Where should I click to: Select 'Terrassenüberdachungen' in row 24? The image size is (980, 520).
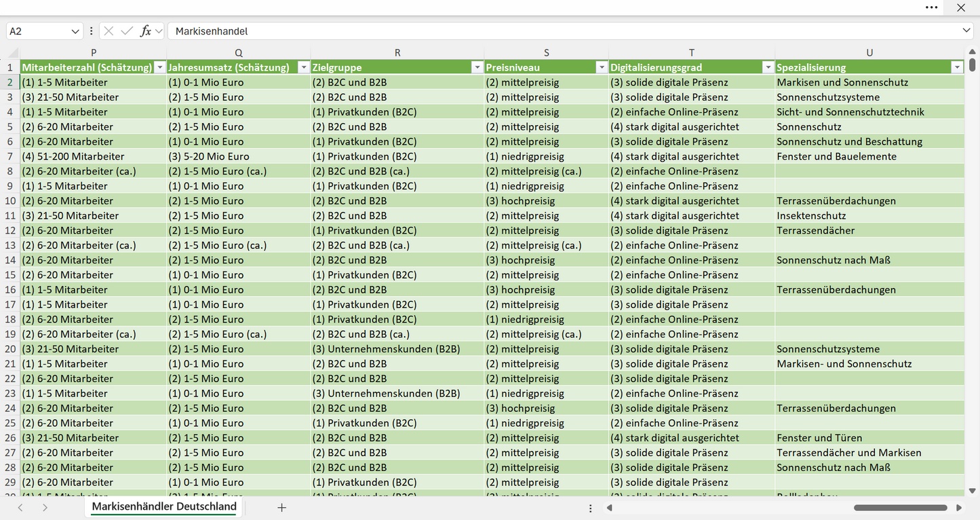point(869,408)
